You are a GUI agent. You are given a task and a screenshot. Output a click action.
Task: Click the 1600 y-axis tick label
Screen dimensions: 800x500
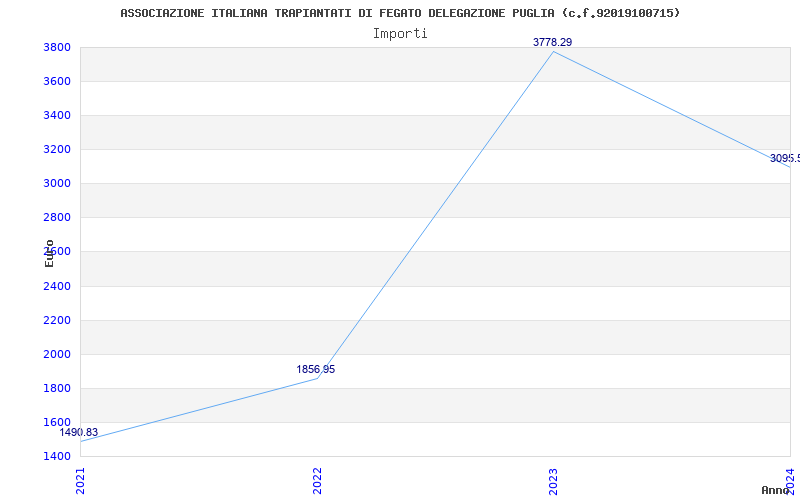57,422
